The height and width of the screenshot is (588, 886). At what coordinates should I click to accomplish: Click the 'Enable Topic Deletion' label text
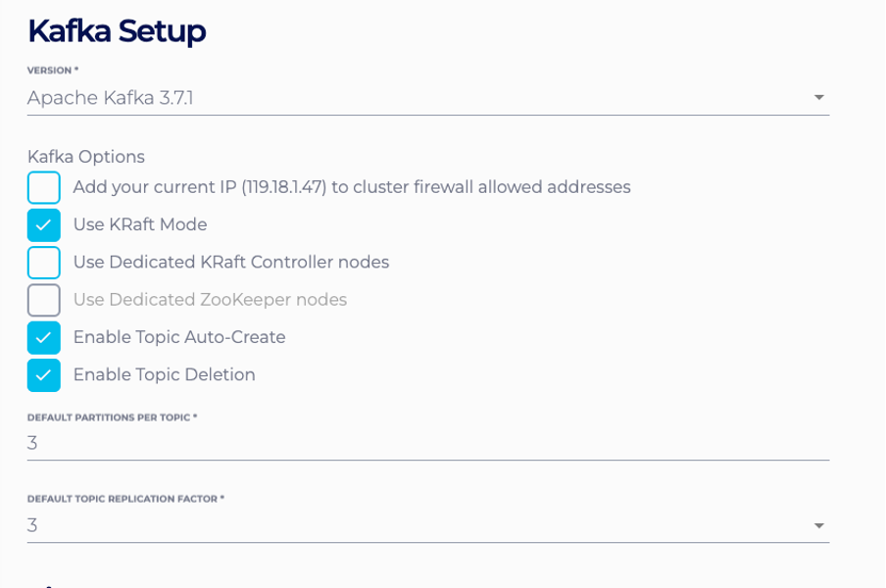[164, 374]
